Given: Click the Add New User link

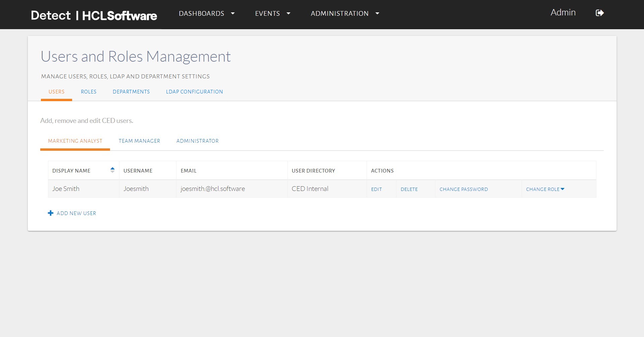Looking at the screenshot, I should pos(76,213).
